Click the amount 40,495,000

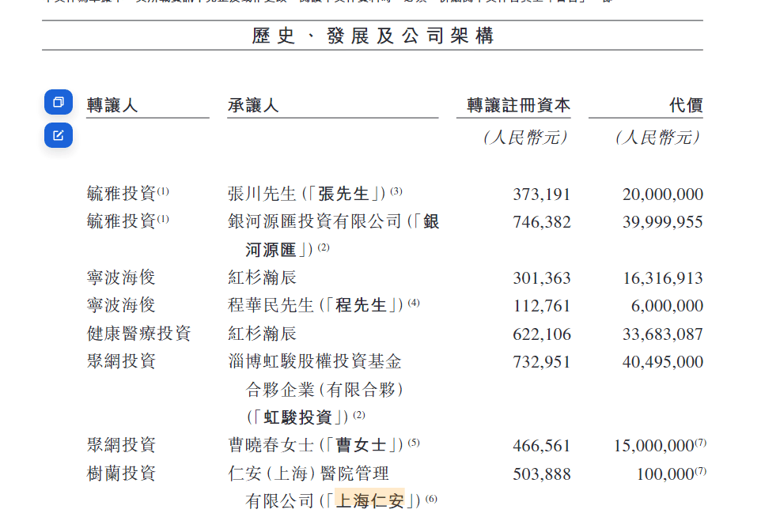point(662,362)
